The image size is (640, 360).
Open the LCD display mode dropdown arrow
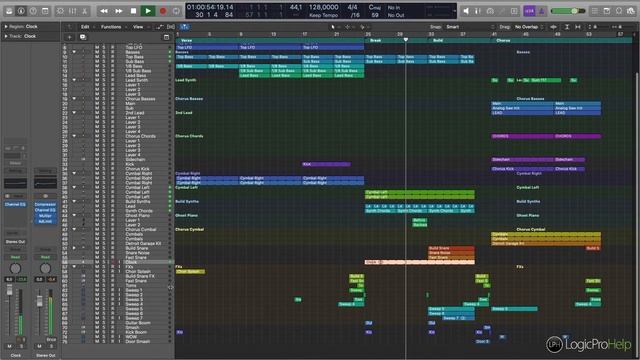point(455,11)
